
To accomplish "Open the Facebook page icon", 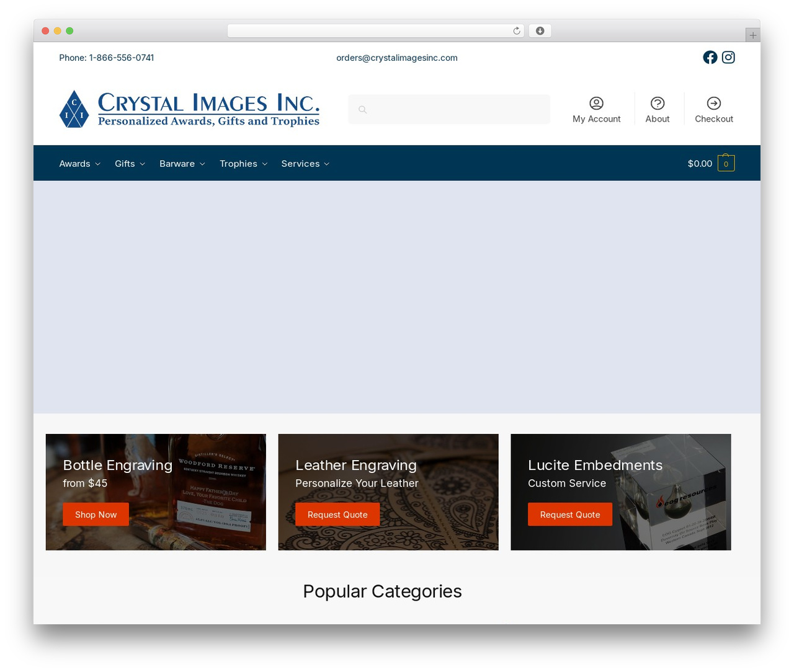I will [x=710, y=58].
